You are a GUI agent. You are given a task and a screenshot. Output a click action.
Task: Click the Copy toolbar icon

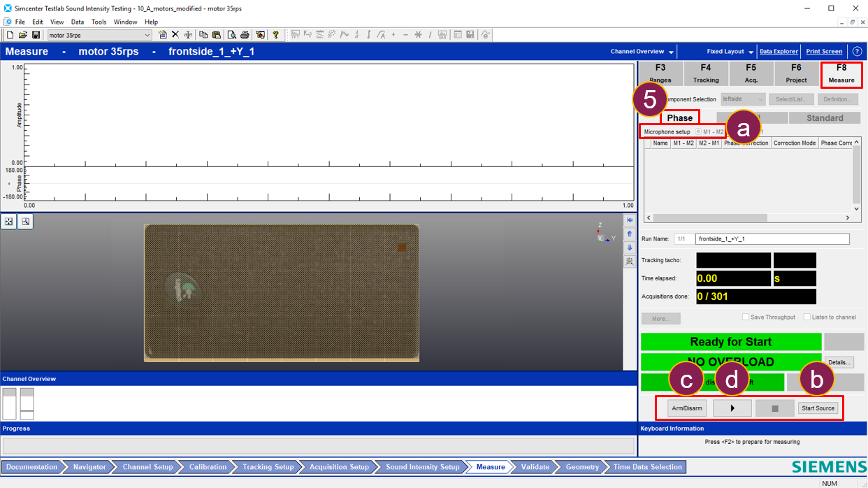point(203,35)
